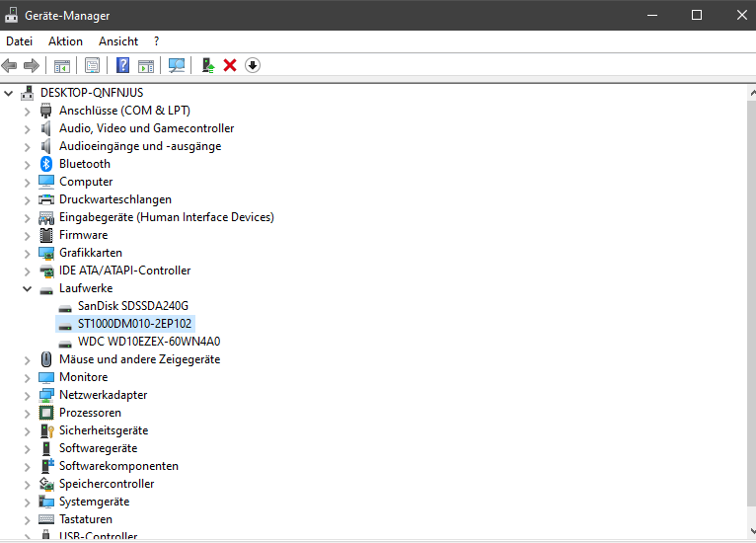Select DESKTOP-QNFNJUS computer name

[92, 93]
